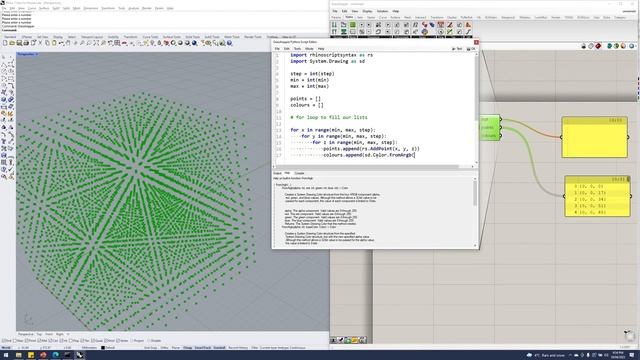Switch to the Params tab in Grasshopper
640x360 pixels.
pyautogui.click(x=336, y=18)
